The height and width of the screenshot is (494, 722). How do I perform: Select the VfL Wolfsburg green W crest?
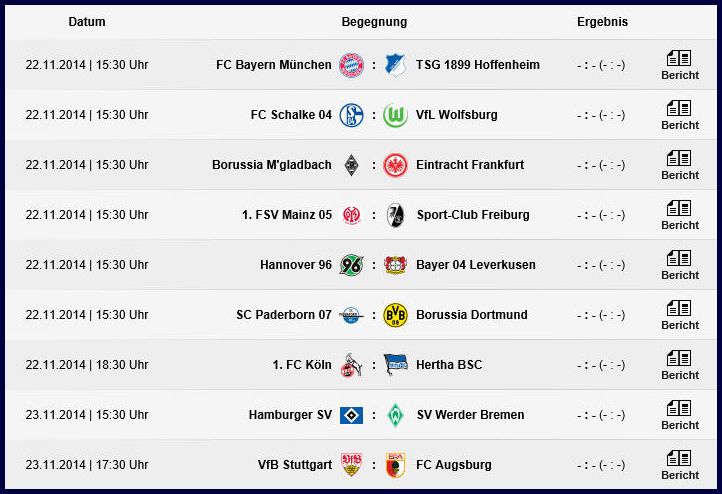(395, 115)
